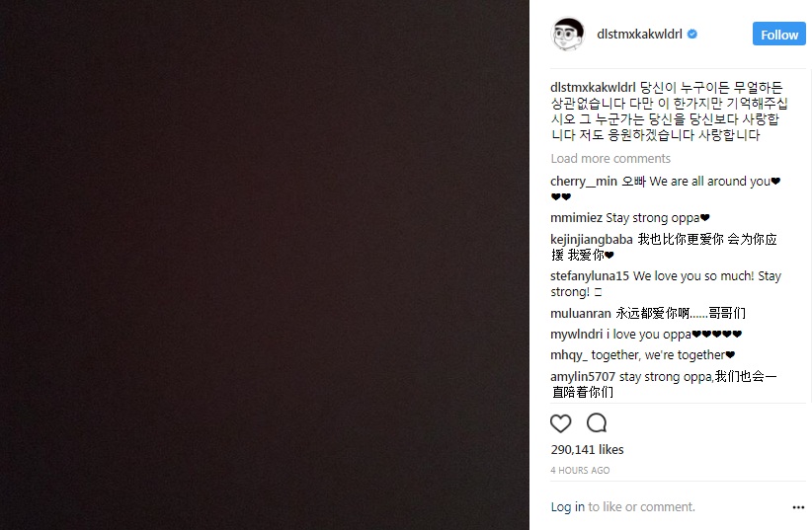Open mhqy_ commenter profile
This screenshot has height=530, width=812.
[569, 355]
